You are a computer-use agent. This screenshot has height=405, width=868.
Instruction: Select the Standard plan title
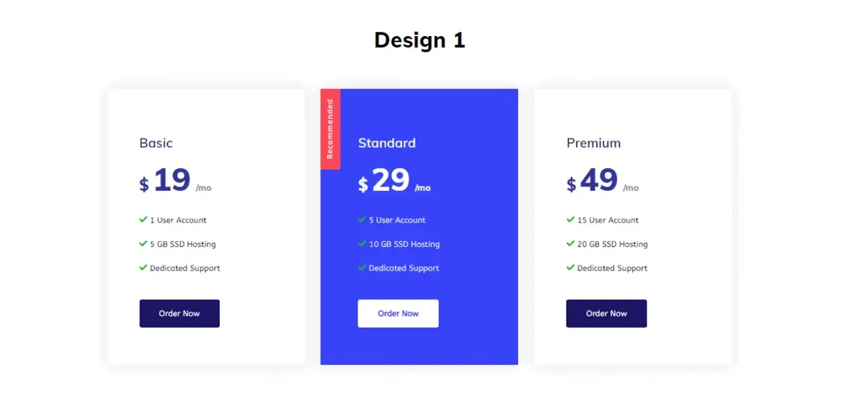coord(387,143)
